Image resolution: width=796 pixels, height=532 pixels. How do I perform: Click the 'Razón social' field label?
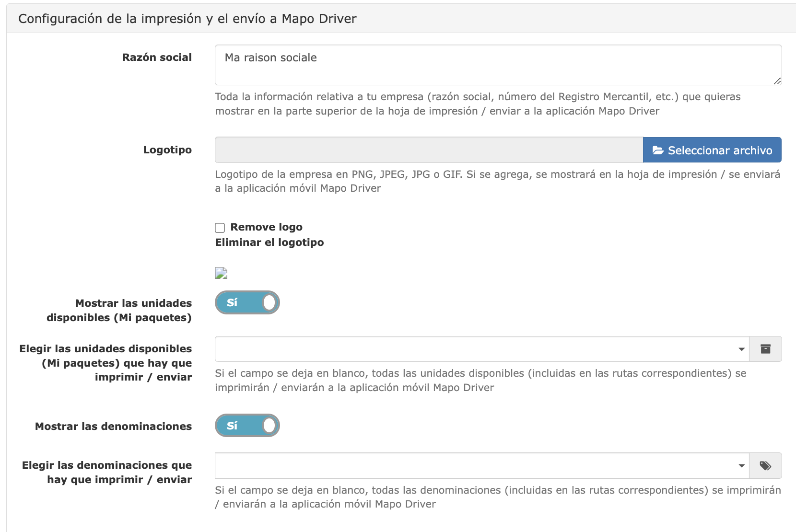point(157,58)
